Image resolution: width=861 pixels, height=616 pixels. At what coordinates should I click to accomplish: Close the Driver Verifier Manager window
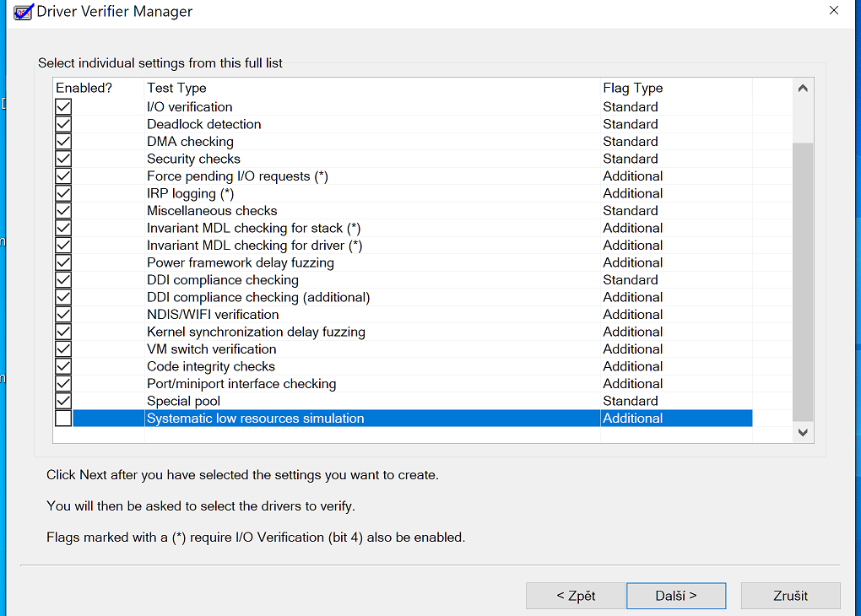[x=834, y=11]
